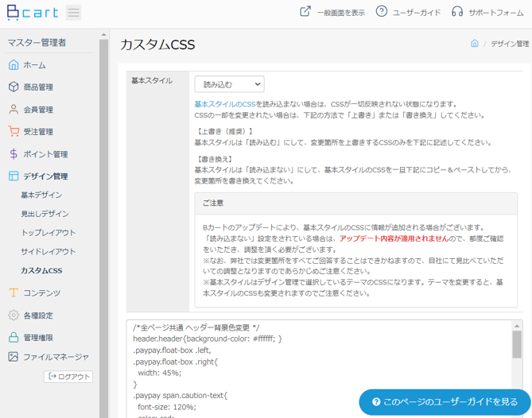Click the width: 45%; CSS line

(x=160, y=373)
